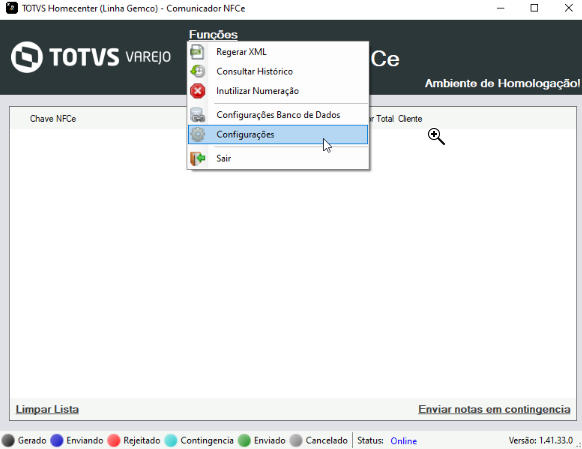This screenshot has height=449, width=582.
Task: Open Configurações Banco de Dados
Action: 278,115
